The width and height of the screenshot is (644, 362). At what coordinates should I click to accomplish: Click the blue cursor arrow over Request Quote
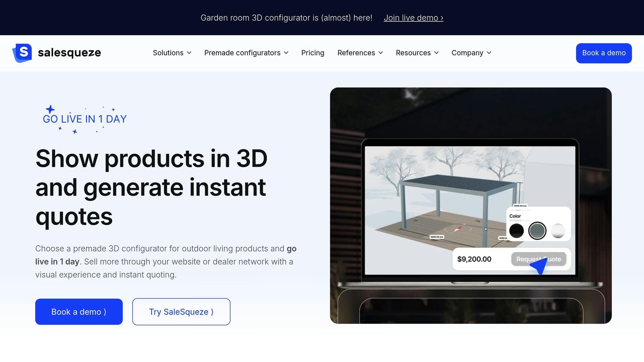tap(539, 266)
